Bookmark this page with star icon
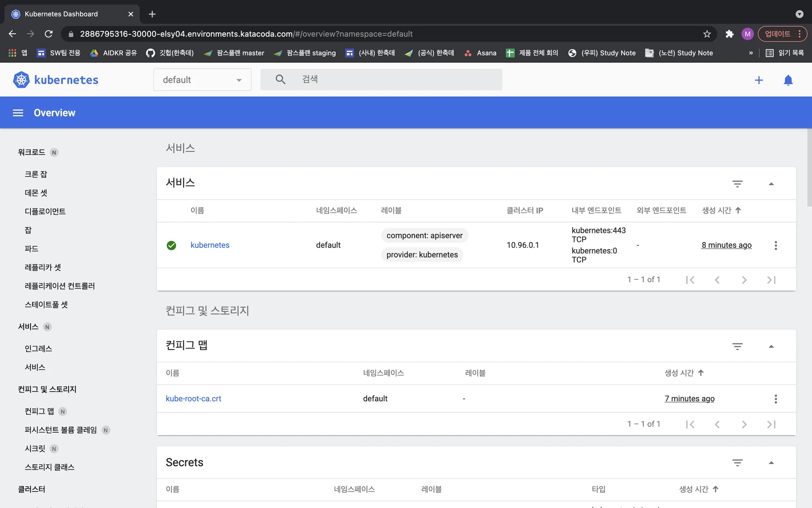 pos(707,34)
